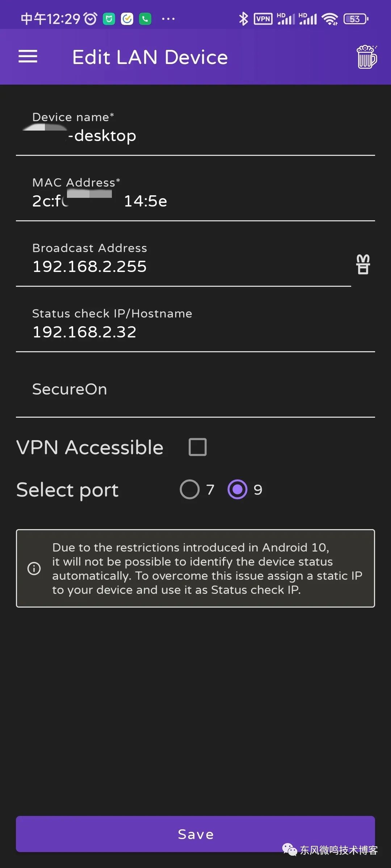Image resolution: width=391 pixels, height=868 pixels.
Task: Save the LAN device settings
Action: [x=195, y=834]
